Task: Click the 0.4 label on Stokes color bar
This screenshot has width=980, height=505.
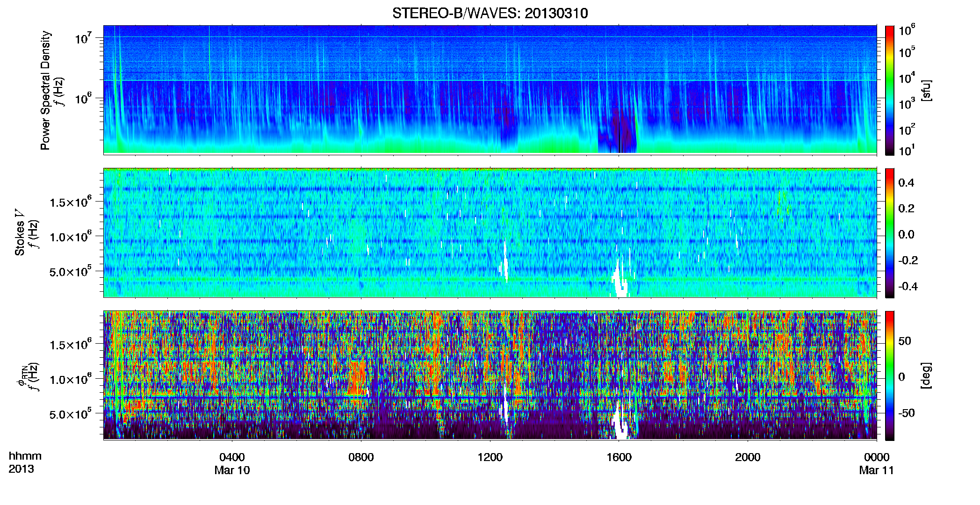Action: click(906, 183)
